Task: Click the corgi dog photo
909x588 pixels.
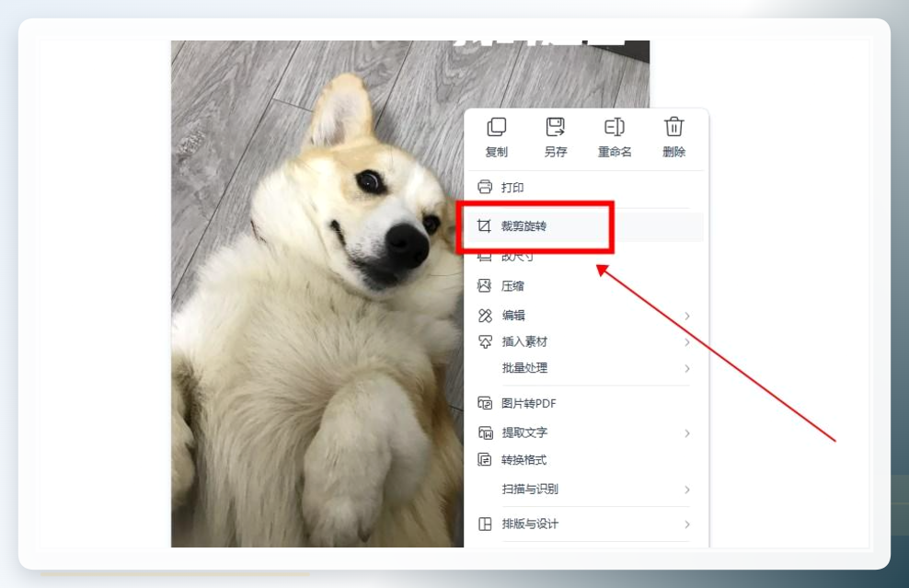Action: click(317, 294)
